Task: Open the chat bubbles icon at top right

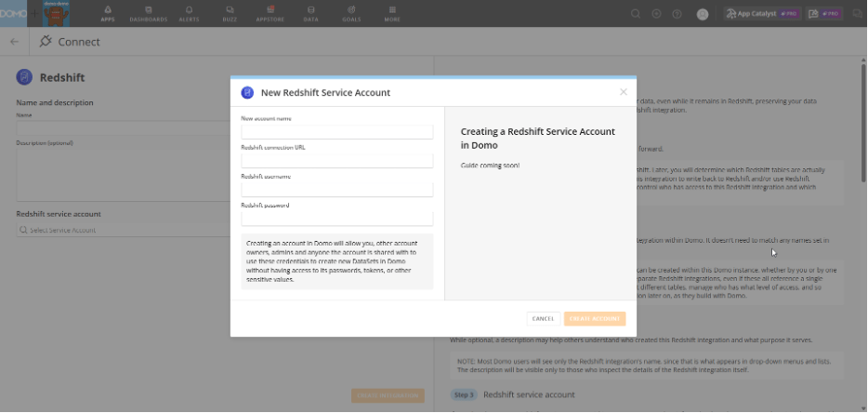Action: pos(858,14)
